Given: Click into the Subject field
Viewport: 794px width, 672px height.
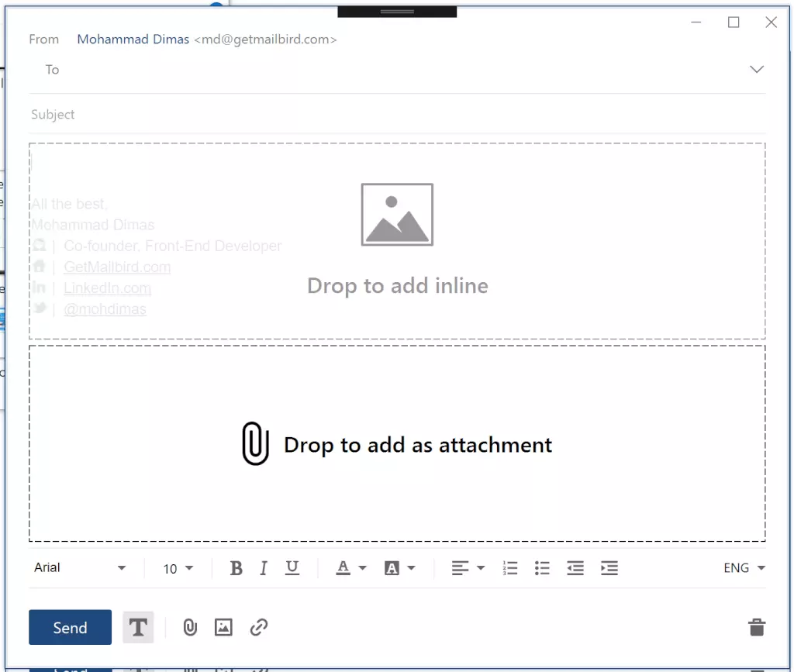Looking at the screenshot, I should 388,115.
